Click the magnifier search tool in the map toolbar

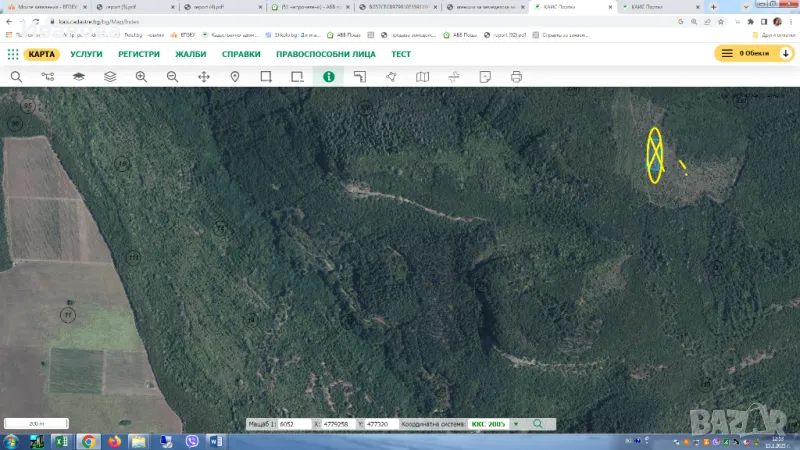coord(16,76)
